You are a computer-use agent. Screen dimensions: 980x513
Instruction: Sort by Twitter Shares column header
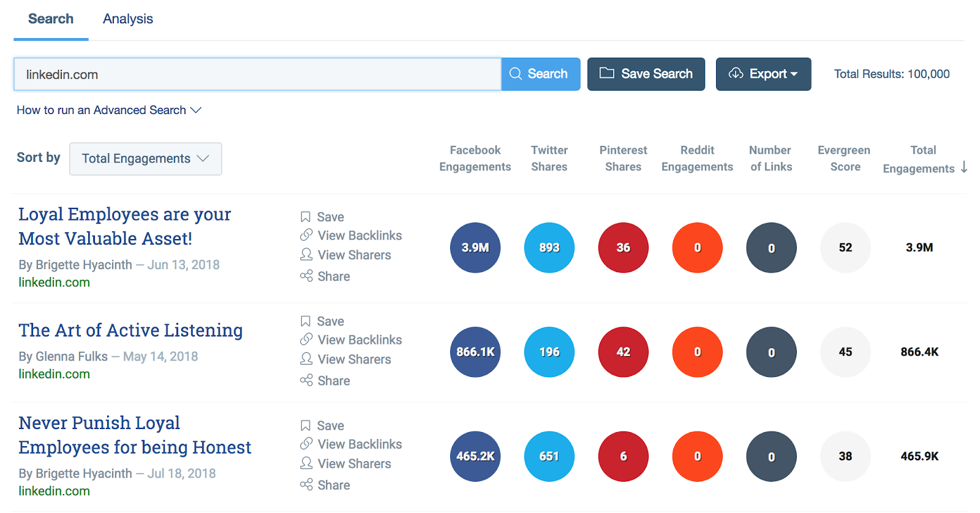click(549, 158)
